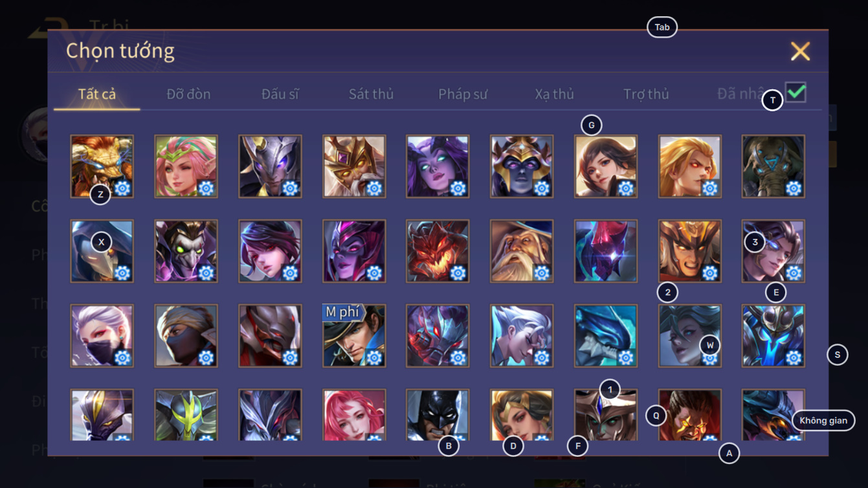Open gear icon on golden-helmet grinning warrior

(710, 272)
